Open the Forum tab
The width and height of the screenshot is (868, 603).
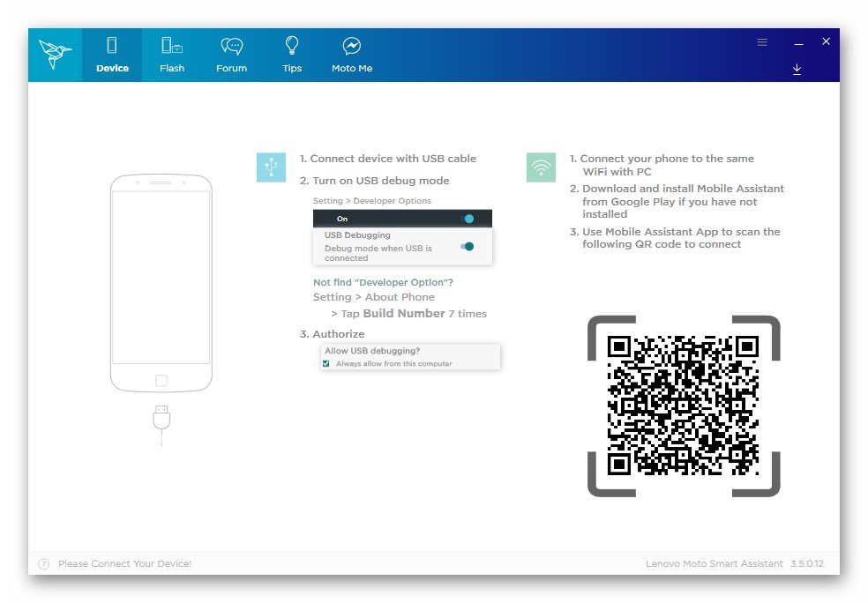coord(231,56)
